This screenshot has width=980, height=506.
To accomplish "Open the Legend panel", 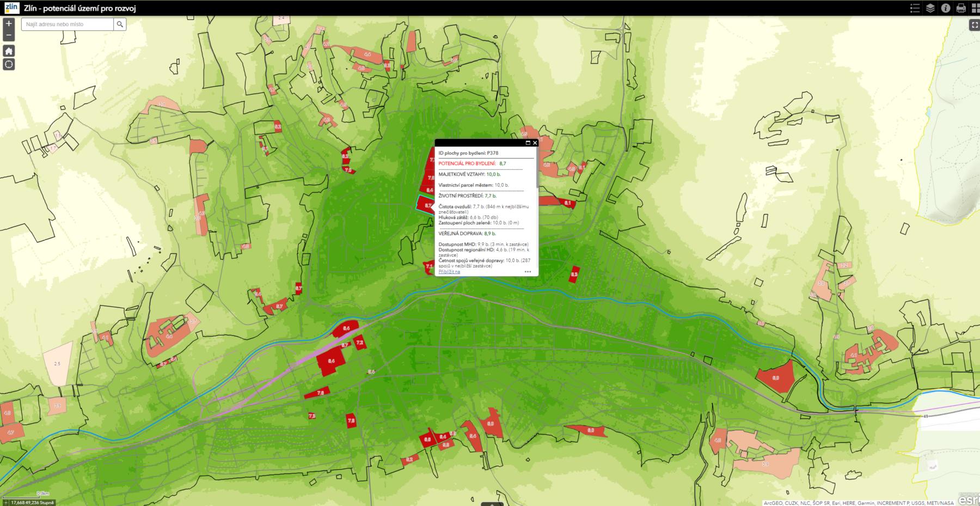I will pyautogui.click(x=915, y=8).
